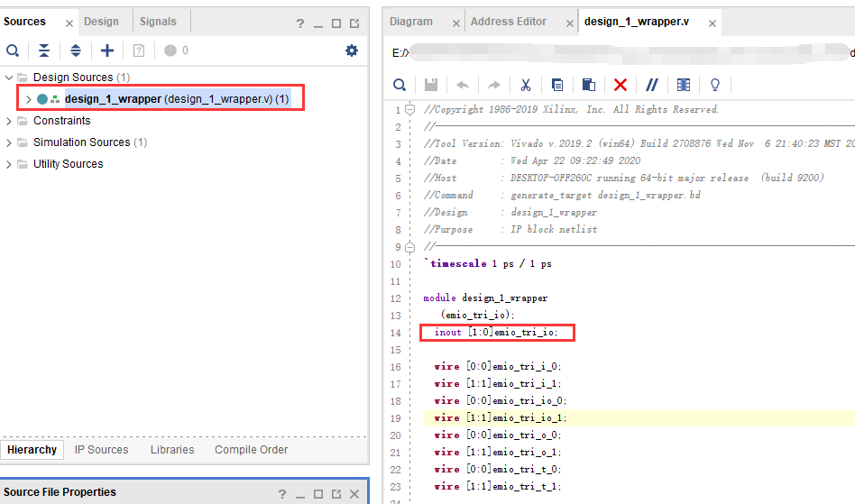Select the Libraries tab

(172, 450)
